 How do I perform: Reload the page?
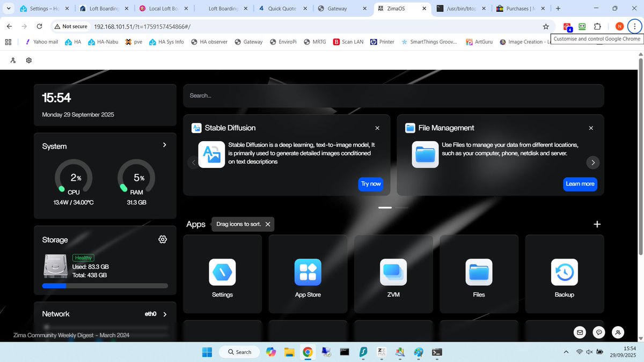(x=39, y=26)
